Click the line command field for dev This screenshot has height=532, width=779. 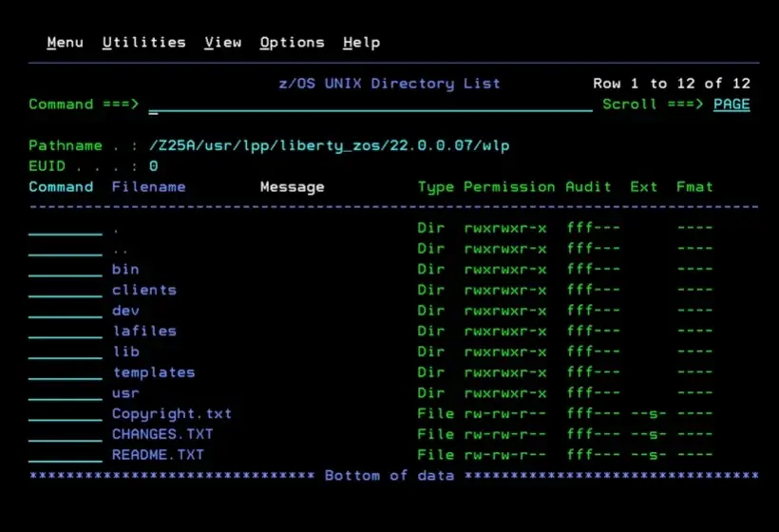click(x=66, y=311)
